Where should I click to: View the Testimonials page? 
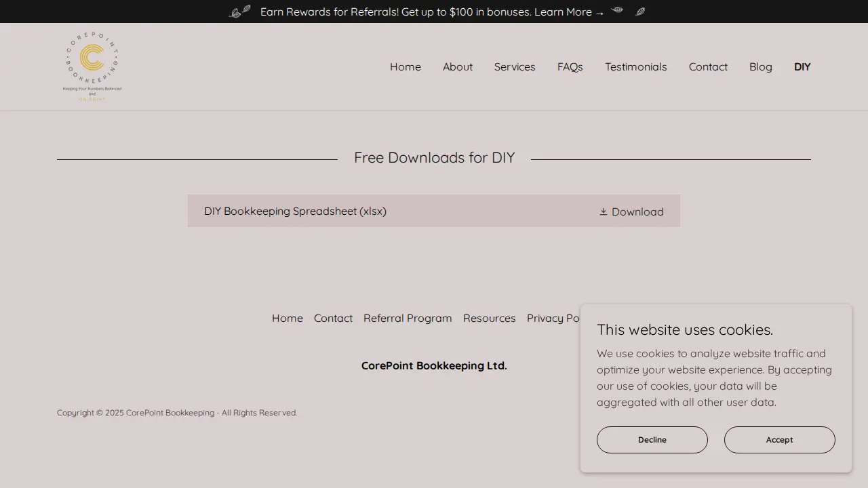coord(636,66)
